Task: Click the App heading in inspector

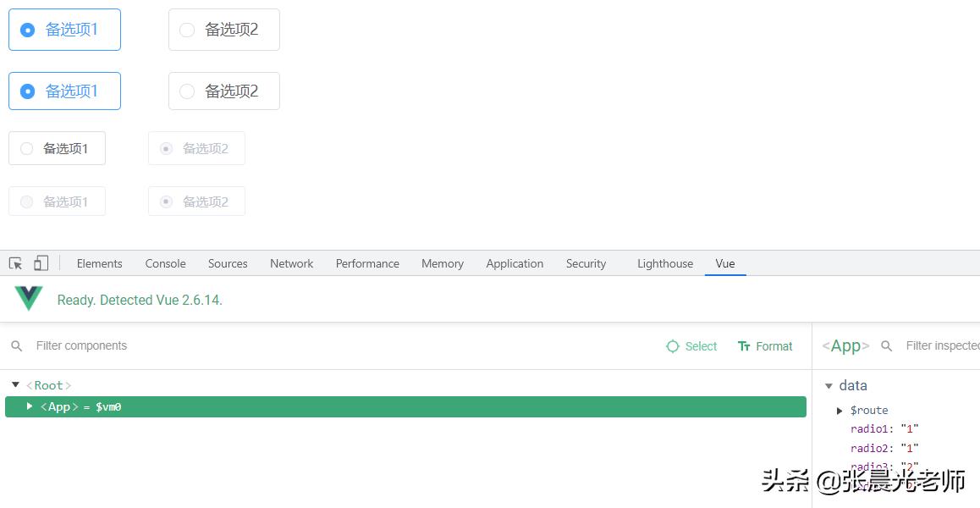Action: (845, 346)
